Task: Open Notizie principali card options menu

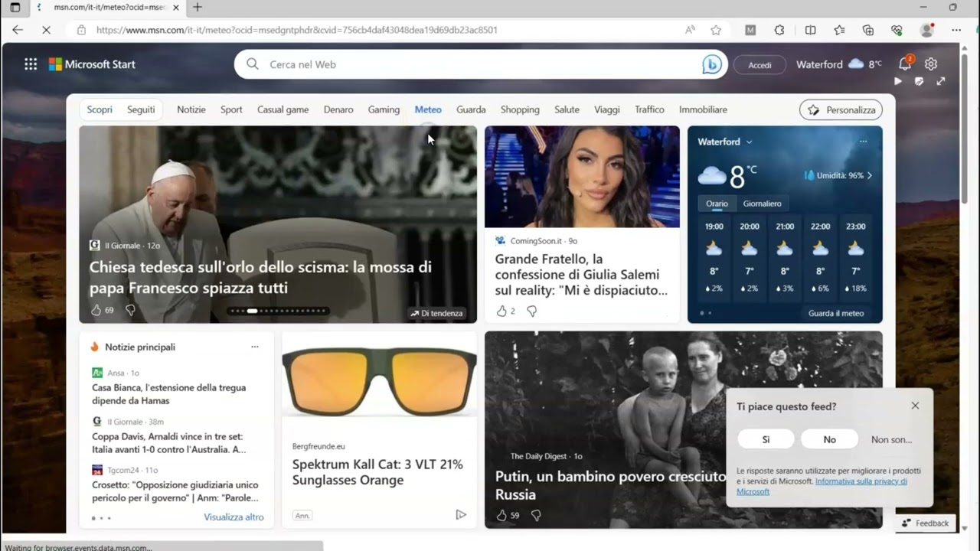Action: [x=255, y=347]
